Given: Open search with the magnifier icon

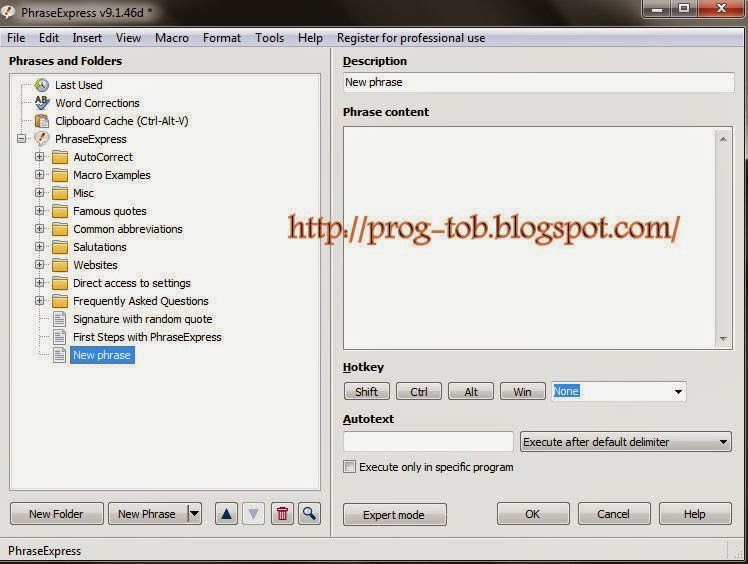Looking at the screenshot, I should pyautogui.click(x=309, y=514).
